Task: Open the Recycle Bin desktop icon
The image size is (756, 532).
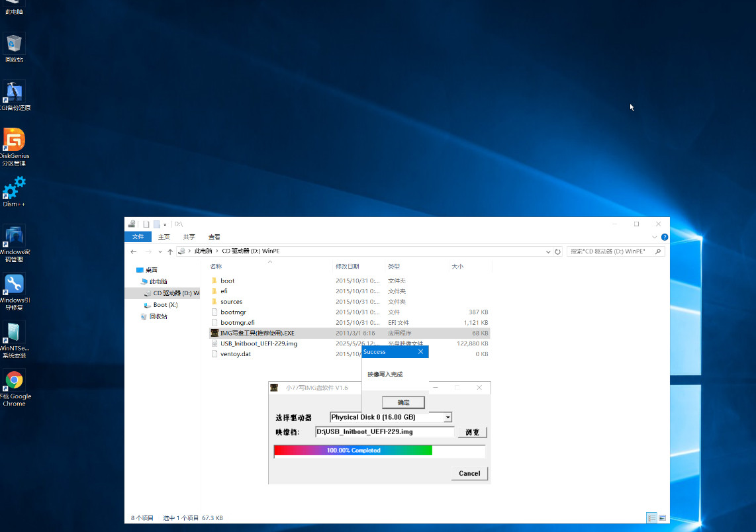Action: pos(14,48)
